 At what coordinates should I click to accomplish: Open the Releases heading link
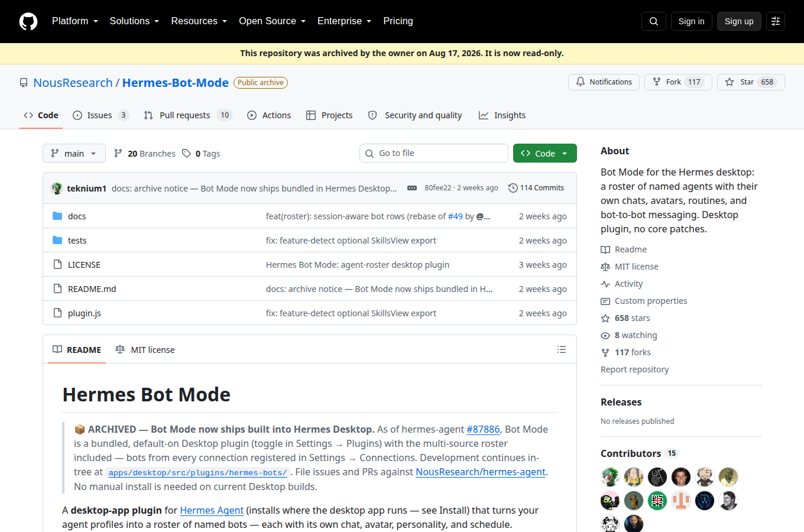621,402
